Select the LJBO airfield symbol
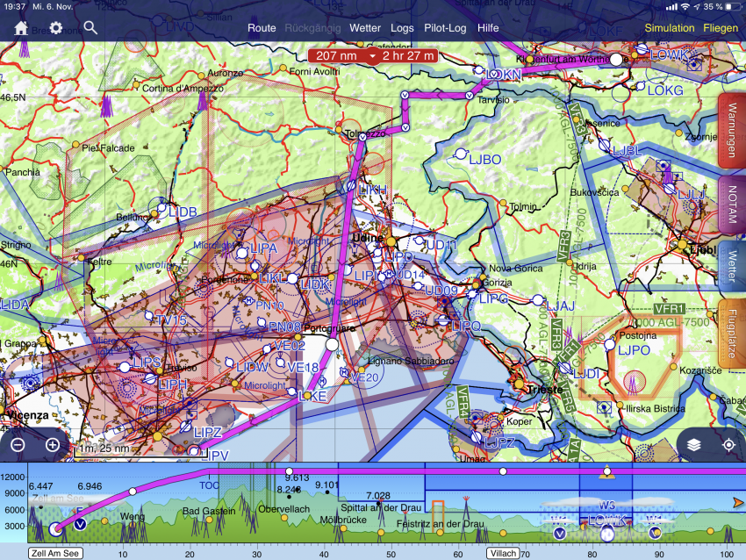This screenshot has width=746, height=560. point(461,154)
